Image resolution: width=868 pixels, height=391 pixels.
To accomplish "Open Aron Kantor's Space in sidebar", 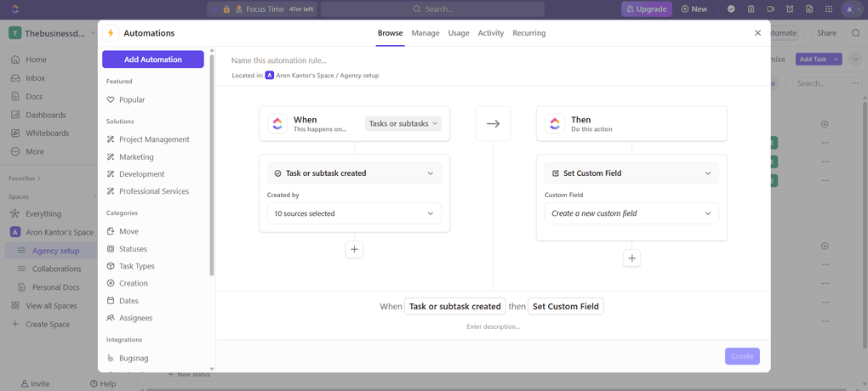I will click(x=60, y=232).
